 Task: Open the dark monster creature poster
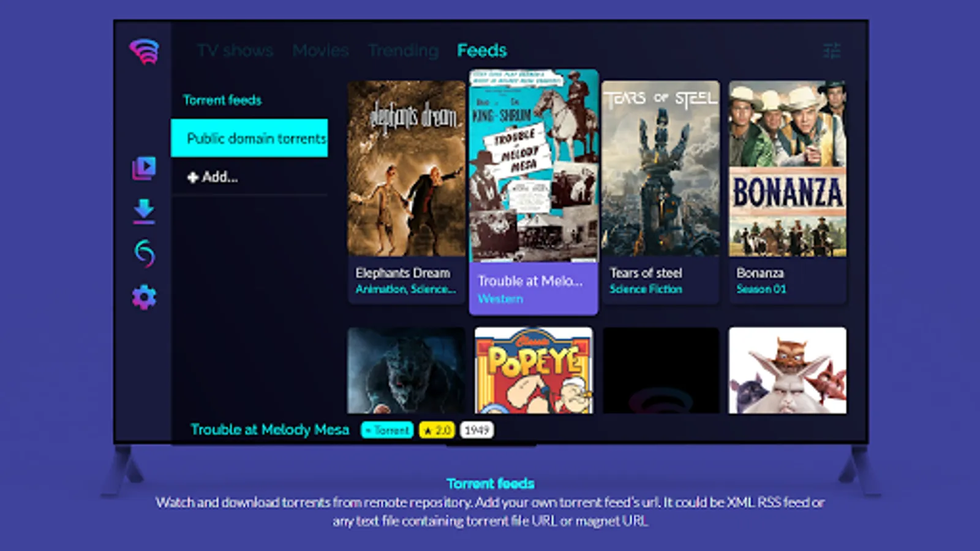pos(406,370)
